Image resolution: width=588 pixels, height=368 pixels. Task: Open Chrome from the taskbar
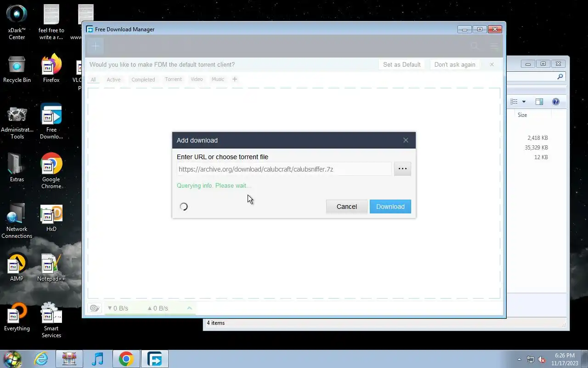point(126,359)
